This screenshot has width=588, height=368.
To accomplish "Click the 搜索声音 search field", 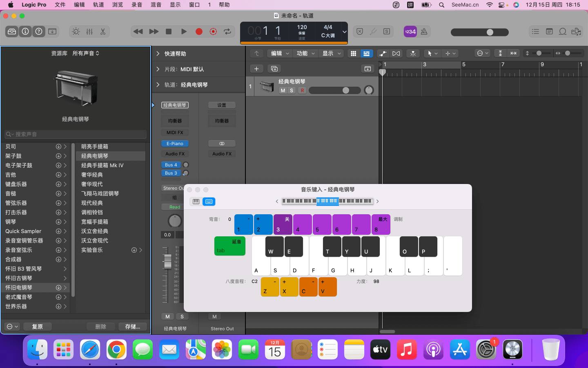I will (x=76, y=134).
